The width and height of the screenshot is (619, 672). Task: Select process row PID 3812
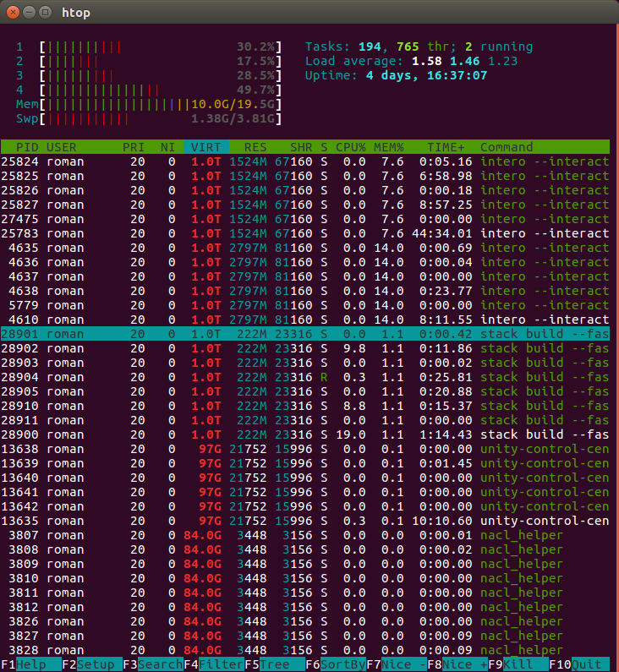click(304, 607)
